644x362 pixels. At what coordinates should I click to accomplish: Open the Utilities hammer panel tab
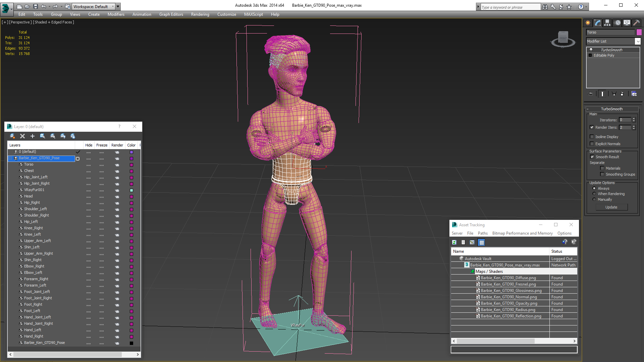(x=636, y=23)
